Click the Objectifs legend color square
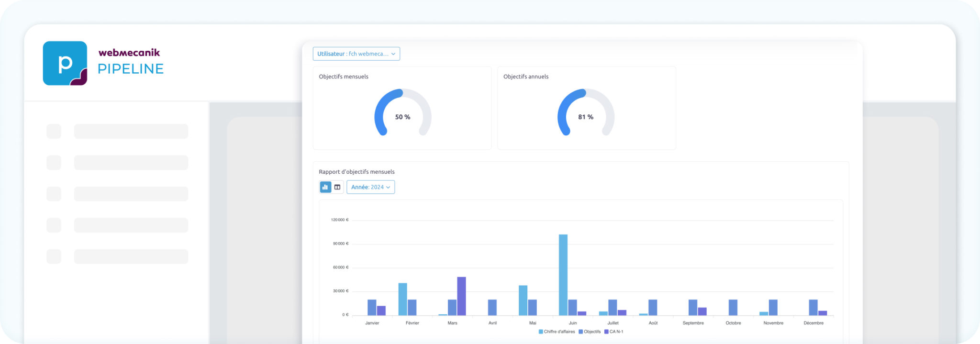 580,332
